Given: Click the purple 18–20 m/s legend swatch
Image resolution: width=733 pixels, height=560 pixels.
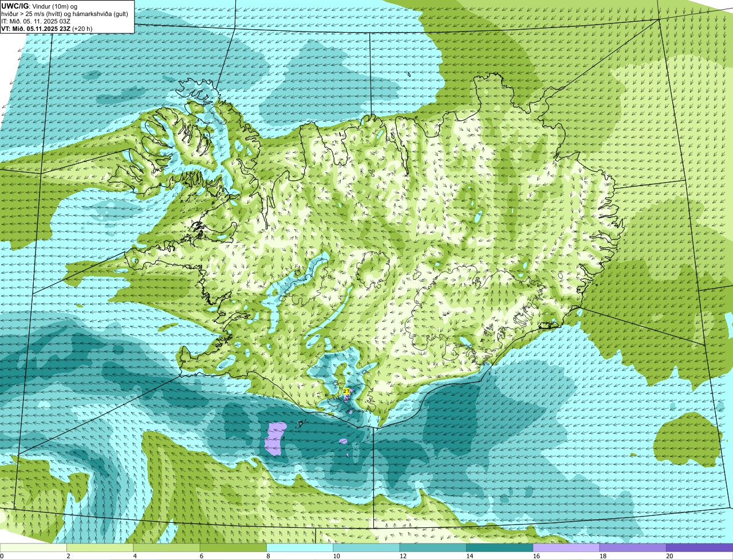Looking at the screenshot, I should pos(633,547).
